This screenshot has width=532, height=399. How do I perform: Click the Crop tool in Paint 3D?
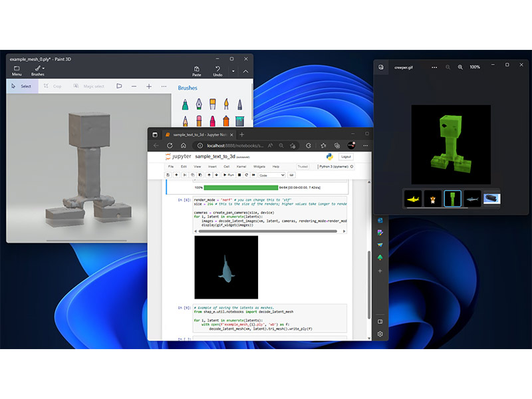(x=53, y=86)
